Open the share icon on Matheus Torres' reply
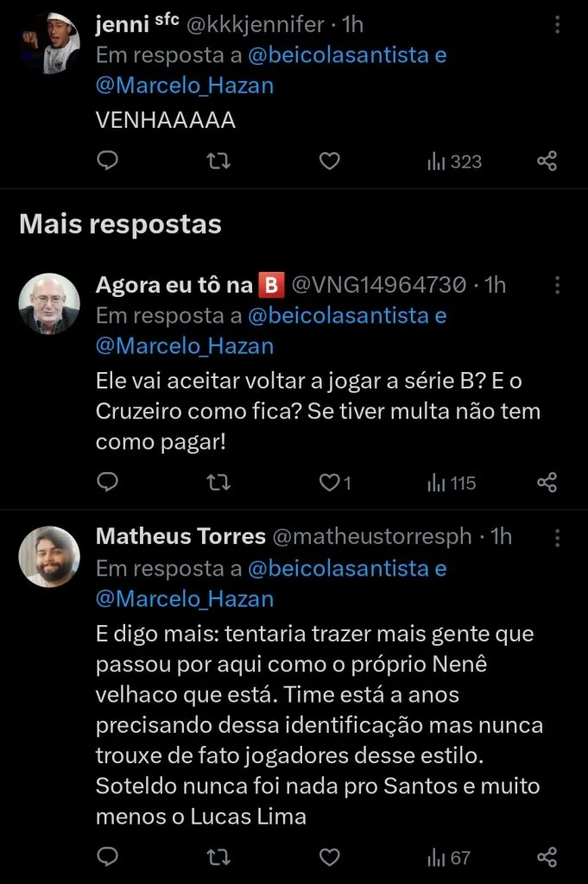The height and width of the screenshot is (884, 588). (x=546, y=858)
